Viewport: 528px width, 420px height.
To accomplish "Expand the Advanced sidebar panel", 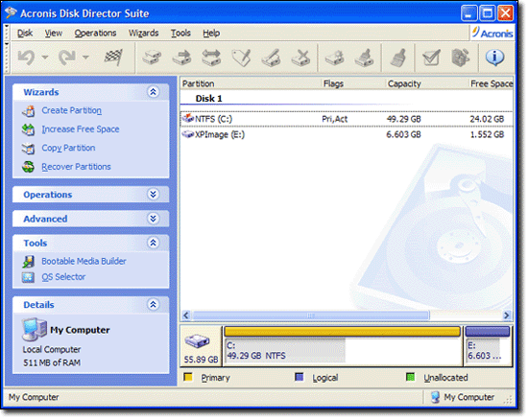I will click(154, 219).
